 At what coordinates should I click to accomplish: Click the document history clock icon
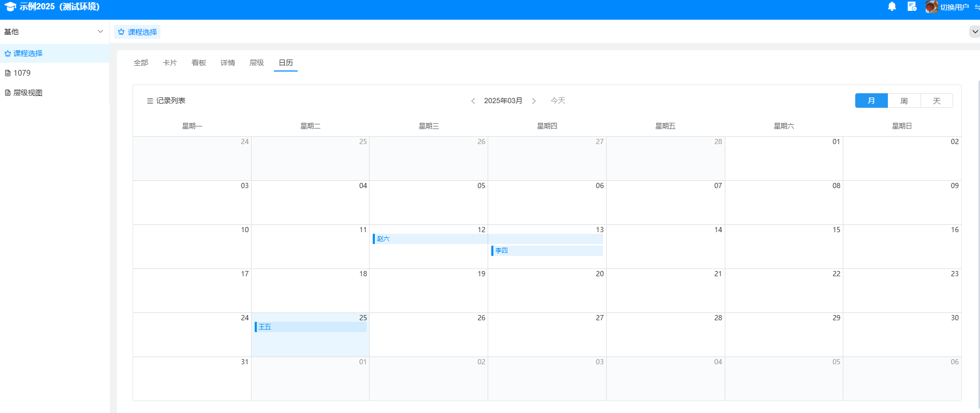[x=912, y=7]
